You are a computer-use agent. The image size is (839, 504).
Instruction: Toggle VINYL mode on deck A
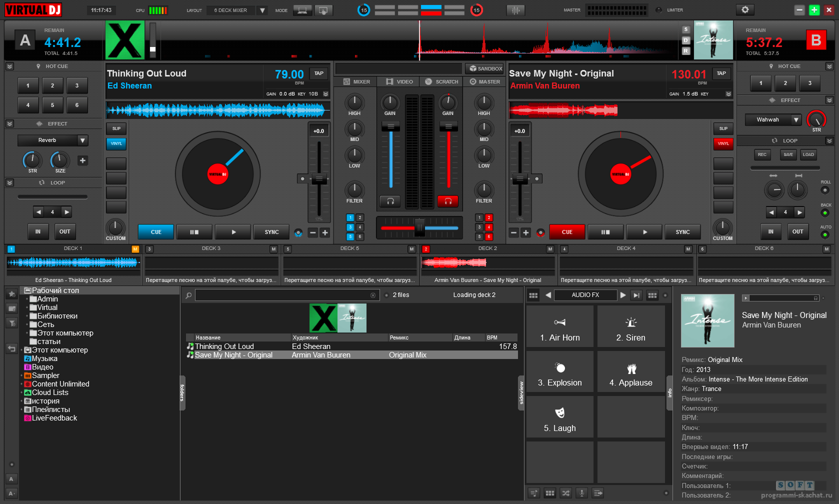(x=116, y=143)
